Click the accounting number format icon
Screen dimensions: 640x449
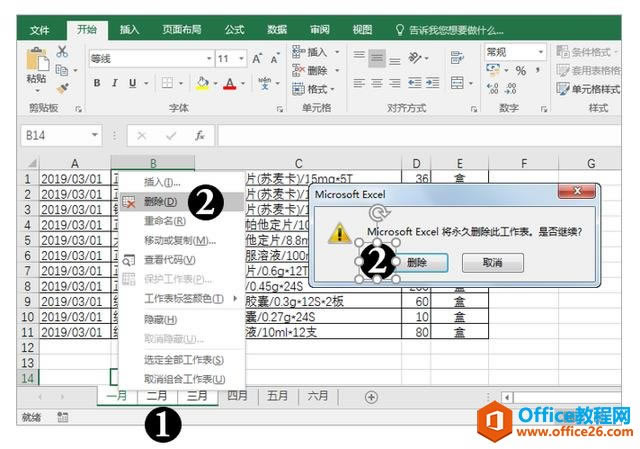493,70
